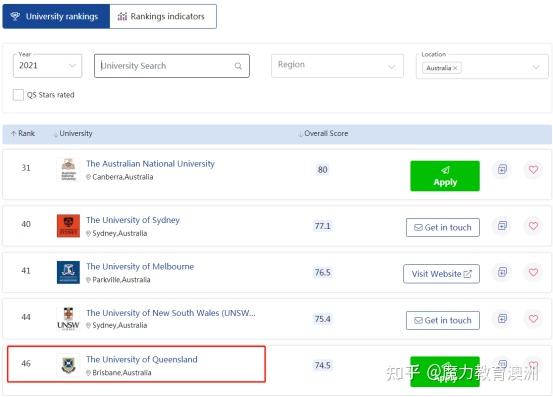
Task: Click the search magnifier icon
Action: coord(238,66)
